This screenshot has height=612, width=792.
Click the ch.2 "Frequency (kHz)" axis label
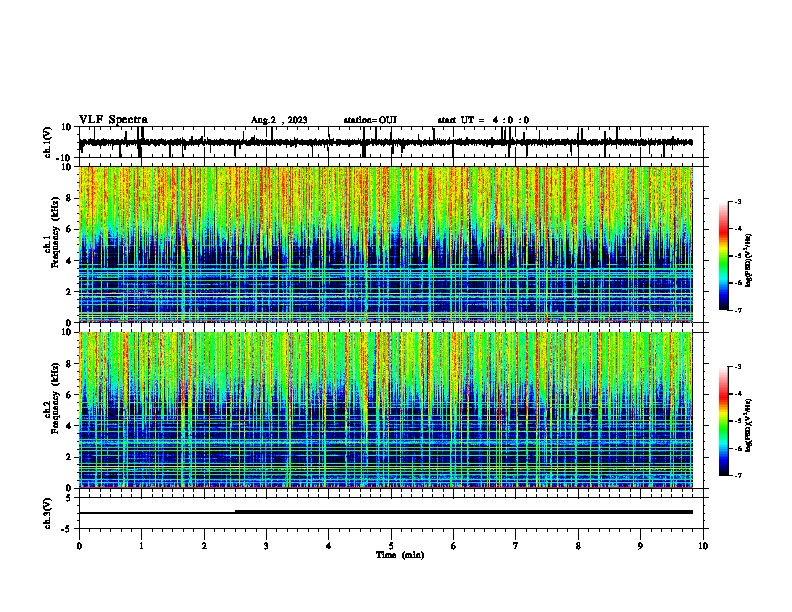click(x=56, y=398)
